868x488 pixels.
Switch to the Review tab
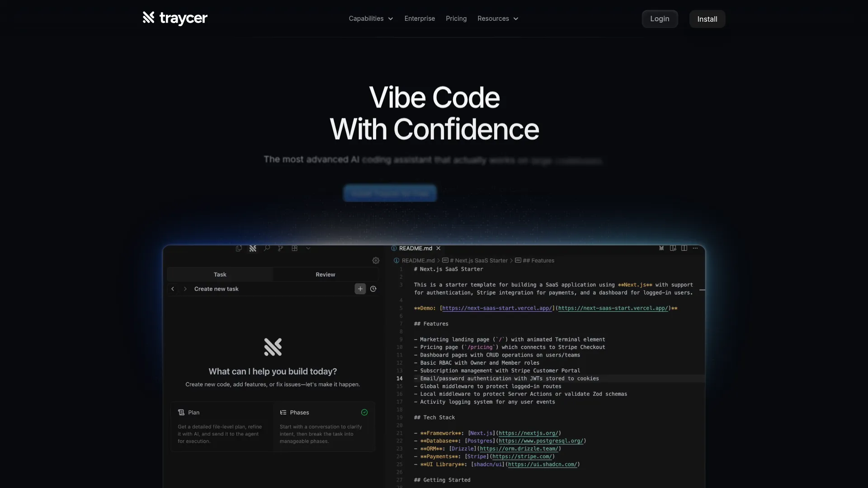pos(325,274)
